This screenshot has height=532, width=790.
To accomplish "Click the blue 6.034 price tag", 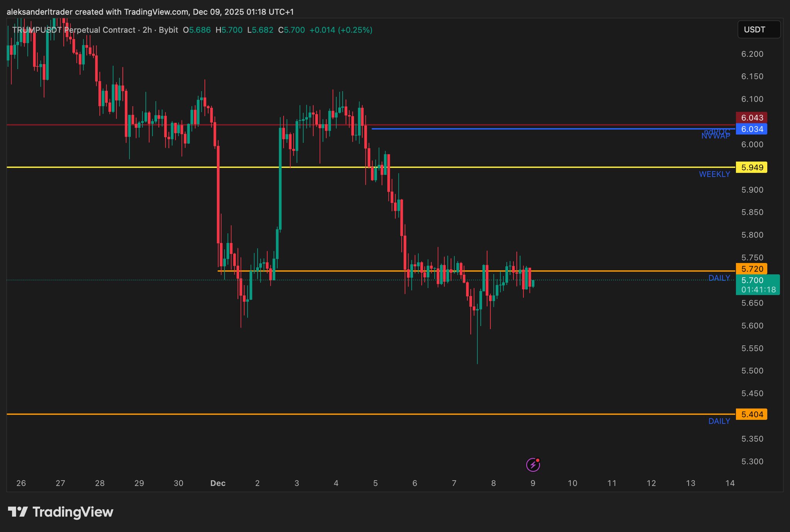I will 751,129.
